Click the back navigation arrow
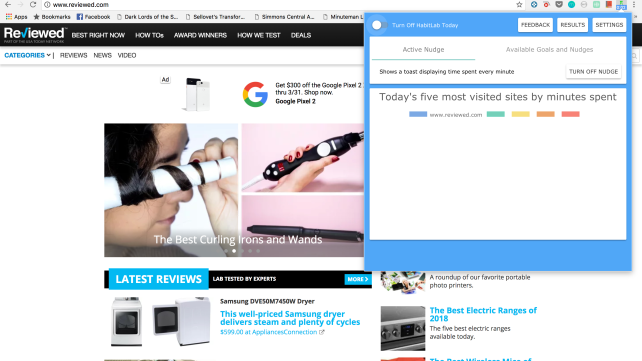Image resolution: width=642 pixels, height=361 pixels. point(8,5)
